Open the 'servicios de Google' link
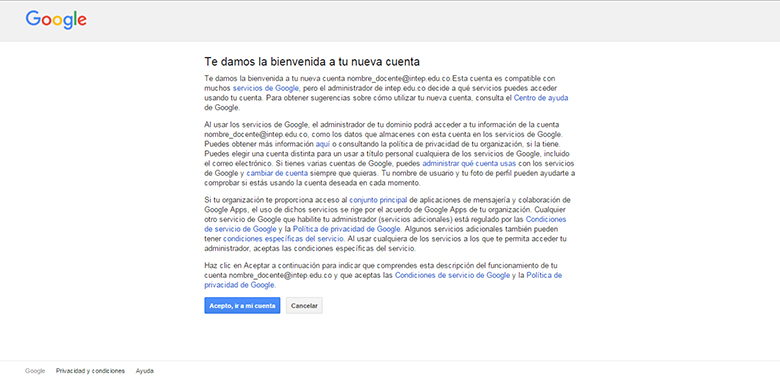The height and width of the screenshot is (377, 780). pyautogui.click(x=266, y=88)
